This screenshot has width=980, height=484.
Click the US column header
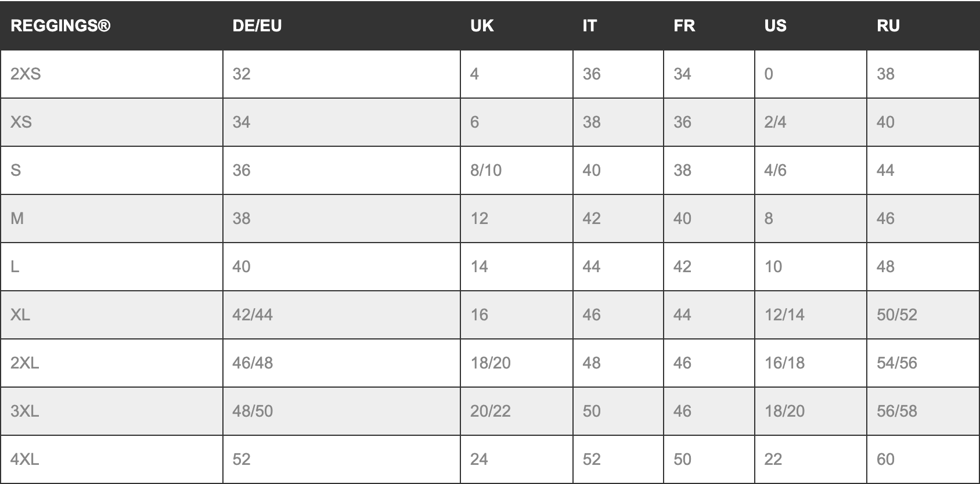[775, 26]
